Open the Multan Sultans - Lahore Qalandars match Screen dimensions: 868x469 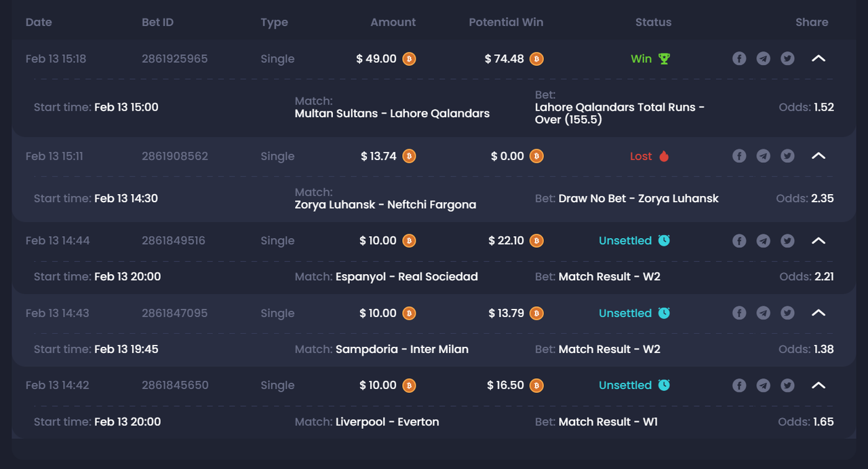tap(392, 113)
